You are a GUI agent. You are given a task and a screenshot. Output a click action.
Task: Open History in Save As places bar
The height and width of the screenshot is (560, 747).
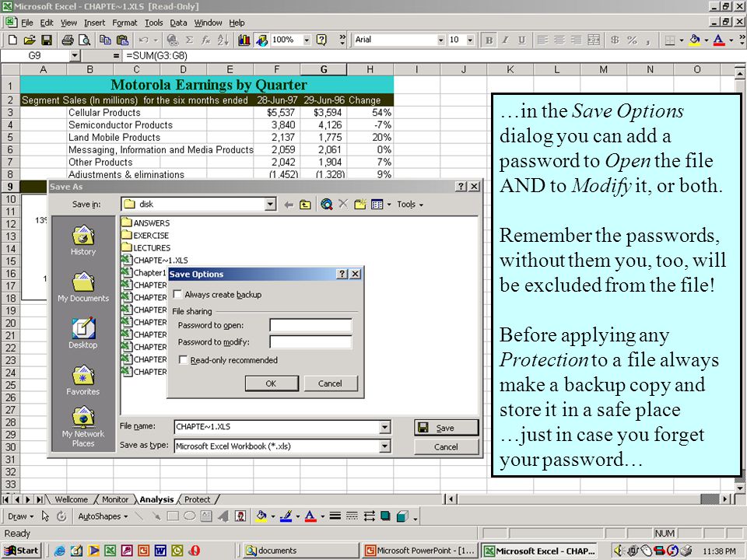click(83, 240)
